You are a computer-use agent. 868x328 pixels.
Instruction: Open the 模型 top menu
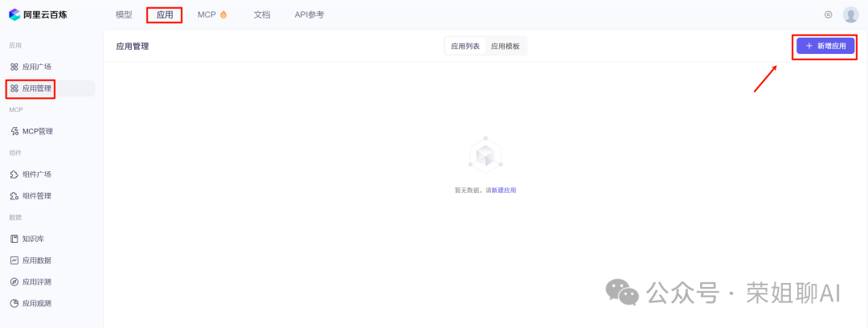point(124,15)
